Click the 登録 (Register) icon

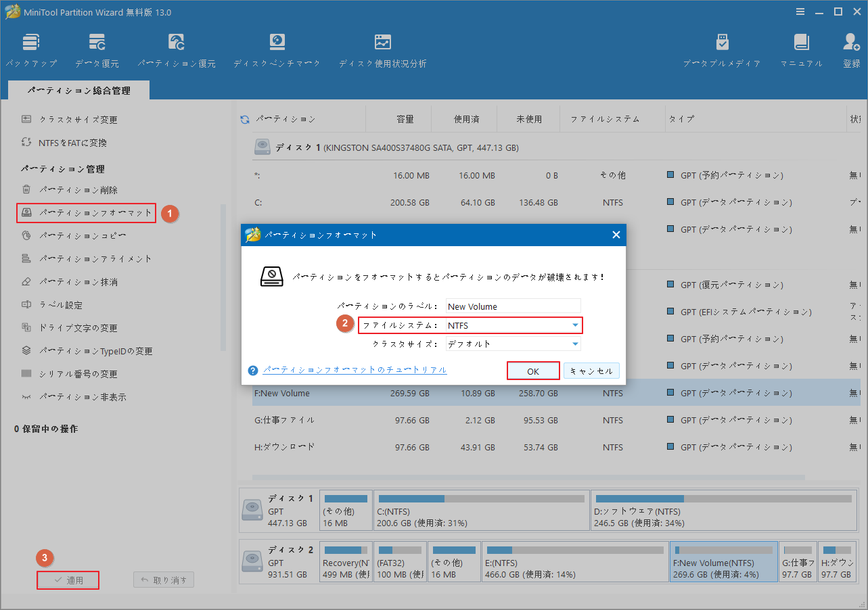[851, 50]
